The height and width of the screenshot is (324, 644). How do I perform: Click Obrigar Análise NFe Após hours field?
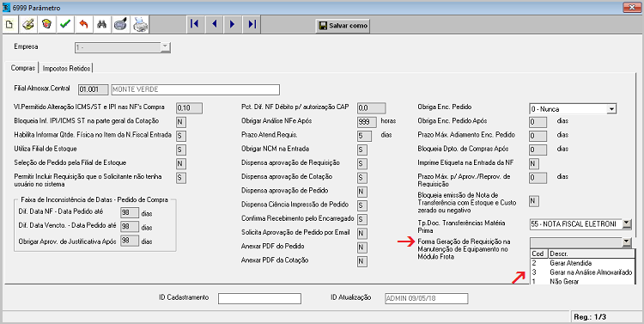click(x=367, y=122)
